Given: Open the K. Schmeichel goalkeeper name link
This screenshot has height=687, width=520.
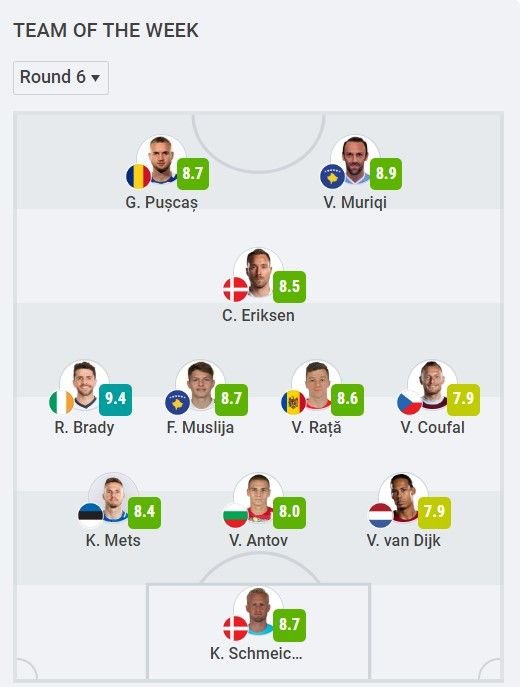Looking at the screenshot, I should coord(256,653).
